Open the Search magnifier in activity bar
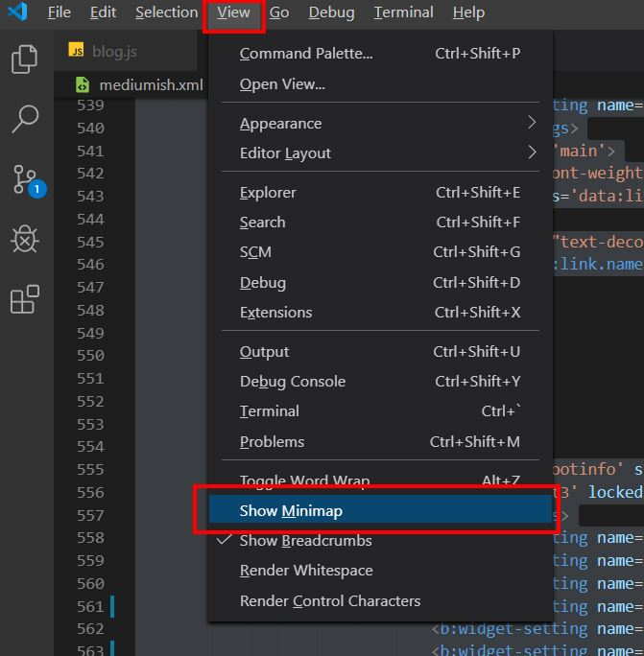This screenshot has width=644, height=656. (25, 119)
